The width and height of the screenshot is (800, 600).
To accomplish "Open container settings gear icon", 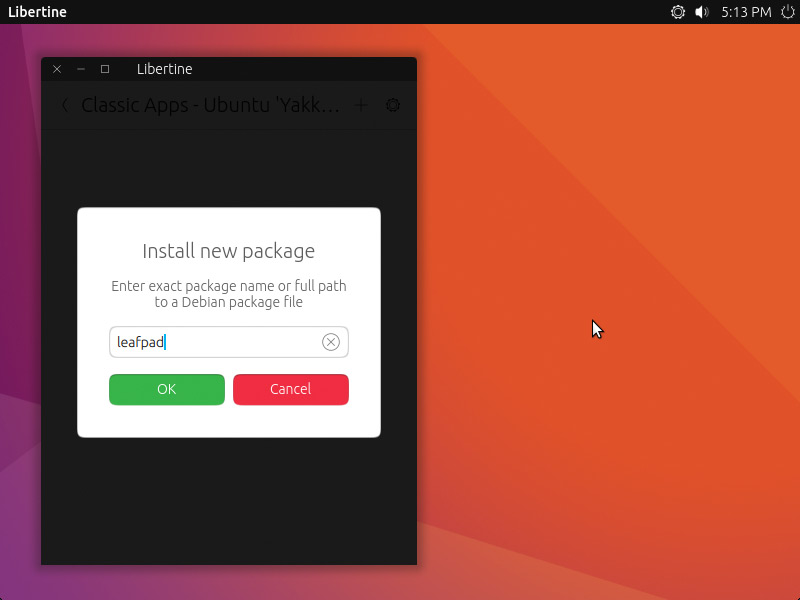I will click(393, 105).
